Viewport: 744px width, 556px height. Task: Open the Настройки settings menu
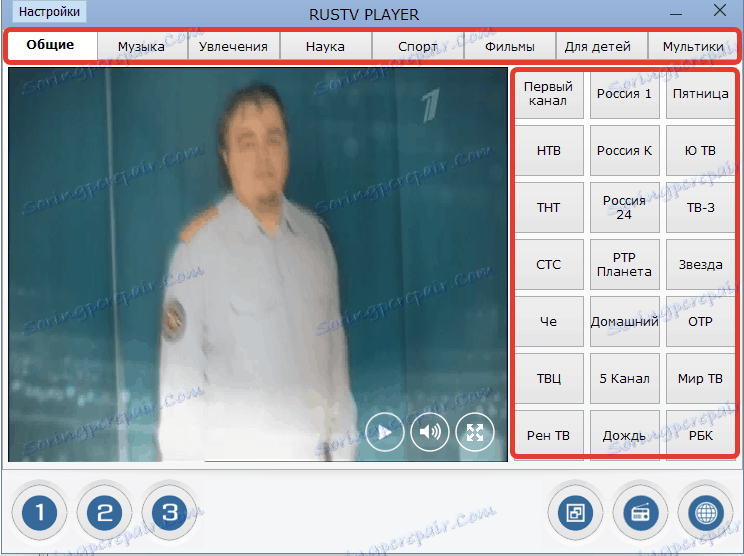pyautogui.click(x=49, y=12)
